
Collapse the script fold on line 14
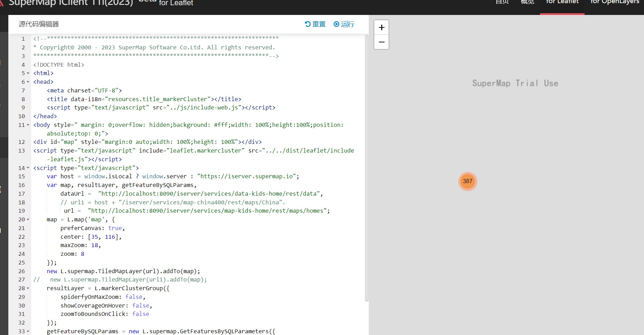[28, 168]
